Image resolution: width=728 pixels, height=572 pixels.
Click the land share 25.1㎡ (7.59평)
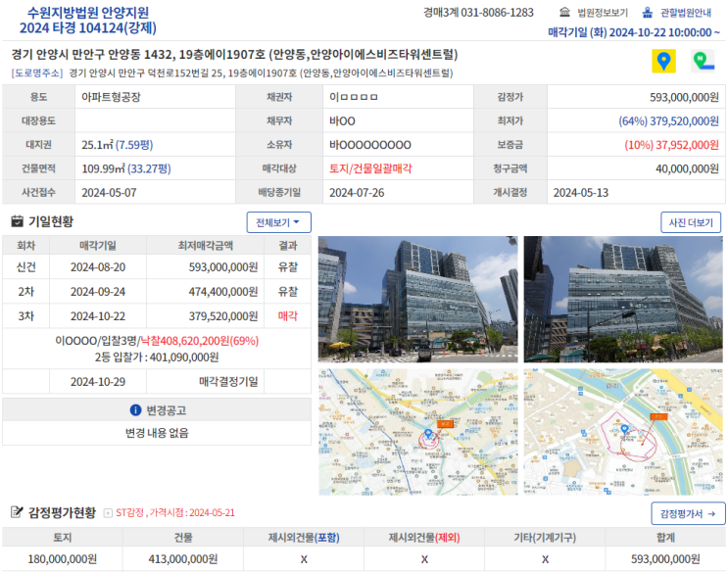point(117,145)
